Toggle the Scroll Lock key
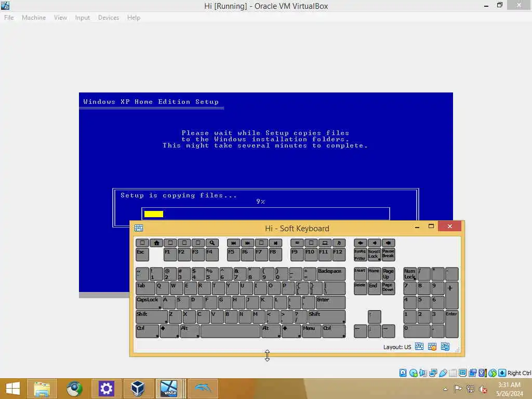 374,255
